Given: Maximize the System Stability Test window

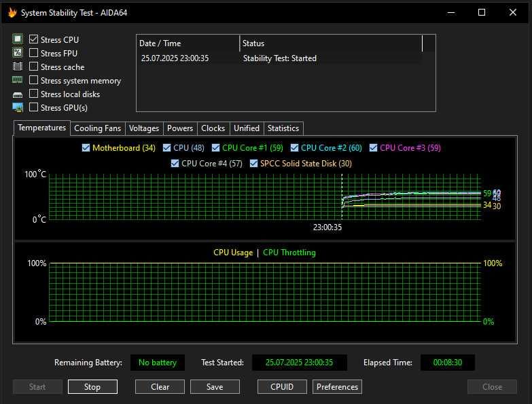Looking at the screenshot, I should 482,12.
